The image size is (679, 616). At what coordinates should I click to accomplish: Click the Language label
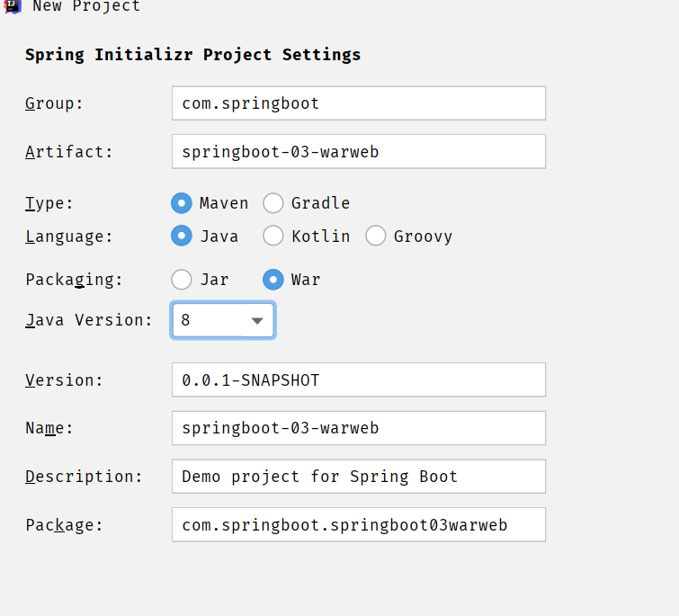(69, 237)
